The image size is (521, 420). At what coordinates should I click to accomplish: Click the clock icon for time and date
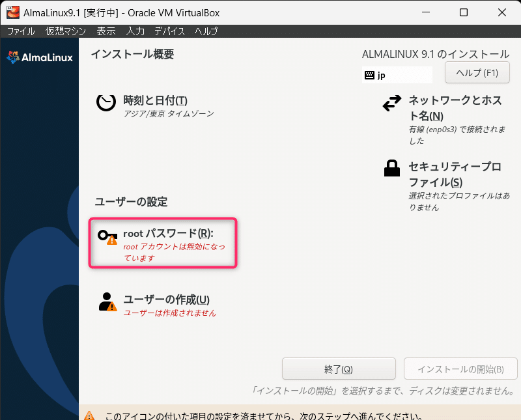tap(106, 102)
